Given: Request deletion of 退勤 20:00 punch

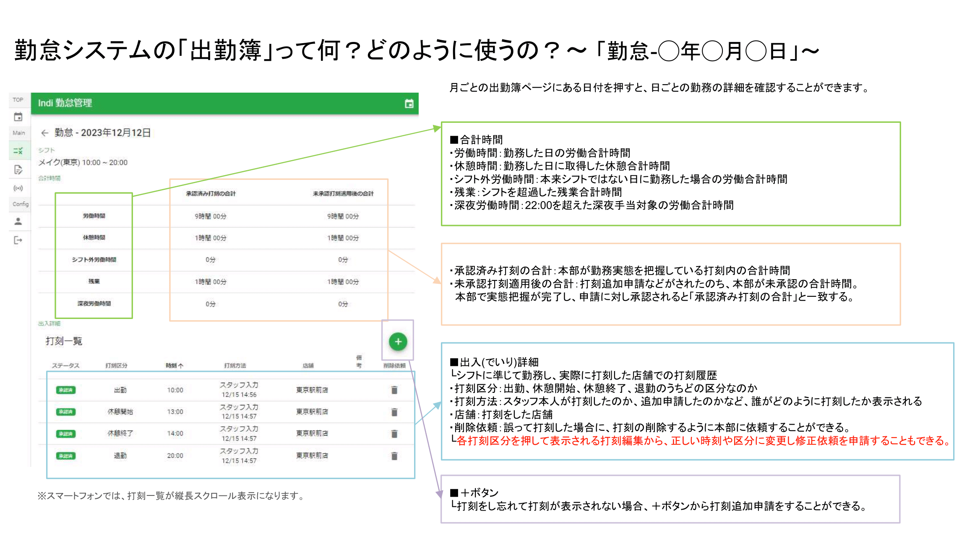Looking at the screenshot, I should [x=394, y=456].
